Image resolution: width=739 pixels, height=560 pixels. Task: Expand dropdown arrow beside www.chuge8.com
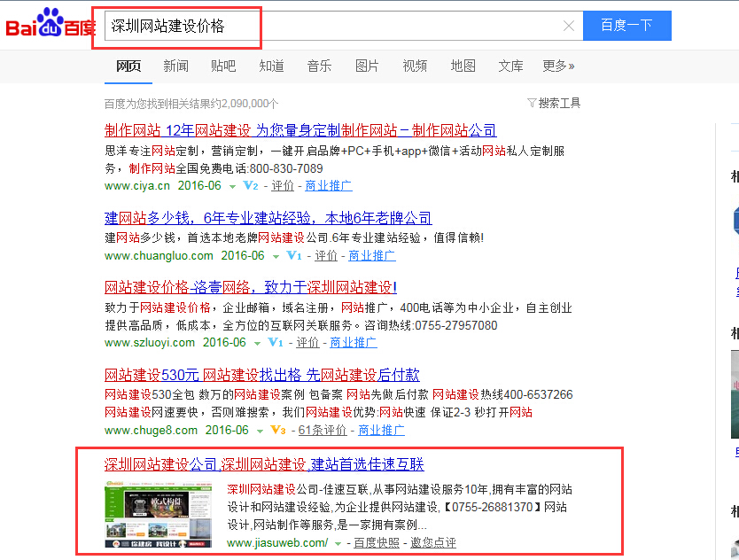pos(260,431)
